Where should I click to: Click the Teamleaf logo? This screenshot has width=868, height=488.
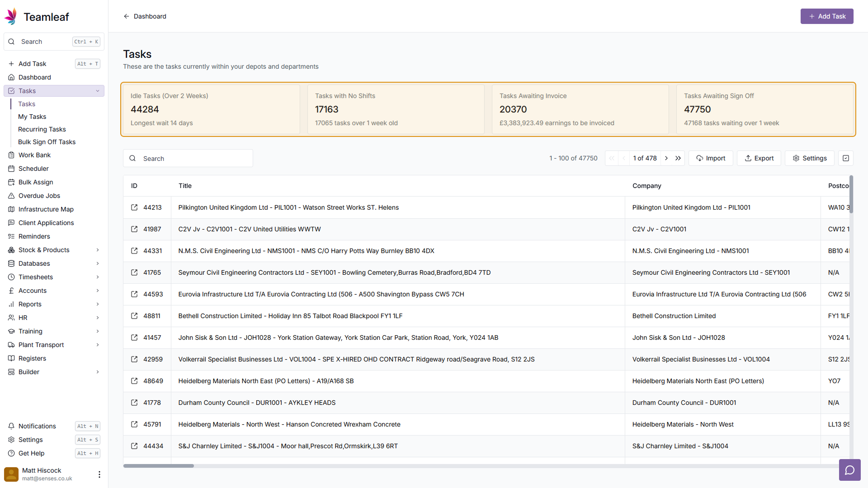tap(36, 17)
